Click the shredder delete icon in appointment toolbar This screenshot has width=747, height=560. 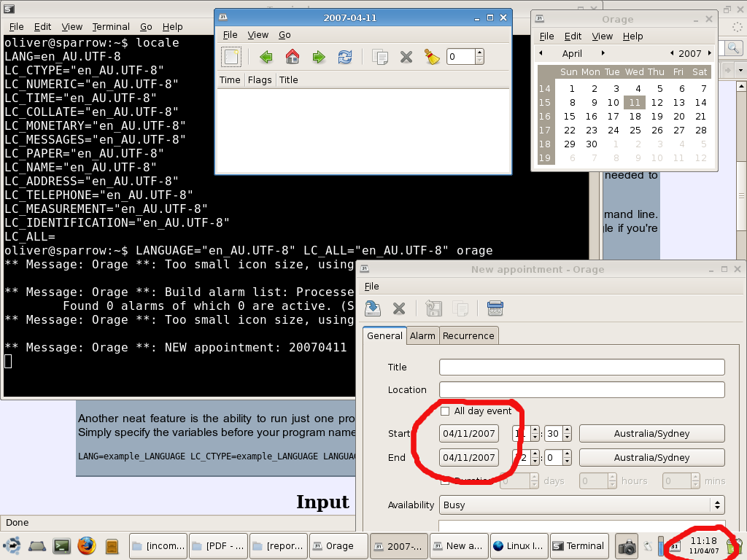coord(495,308)
